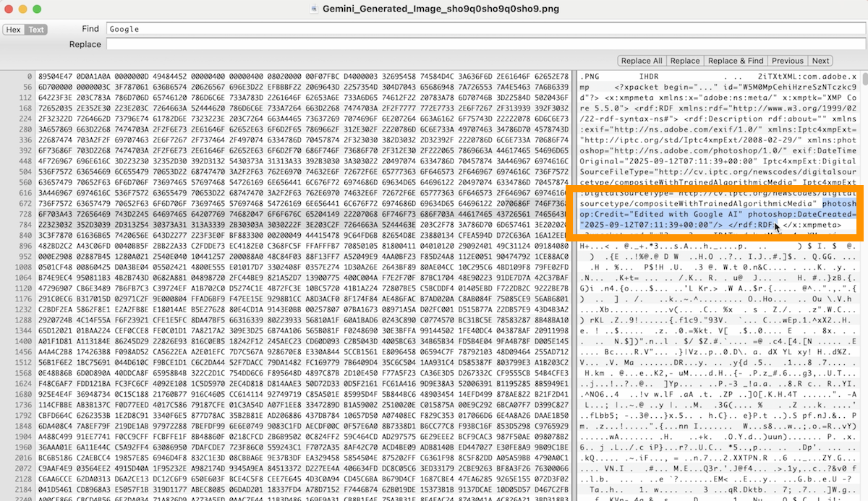The width and height of the screenshot is (868, 501).
Task: Click the plain Replace button
Action: (x=685, y=61)
